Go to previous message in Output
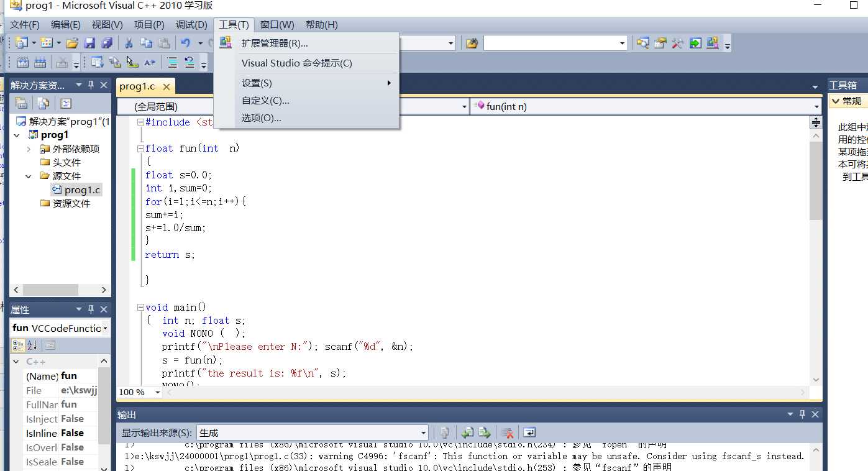868x471 pixels. tap(467, 432)
